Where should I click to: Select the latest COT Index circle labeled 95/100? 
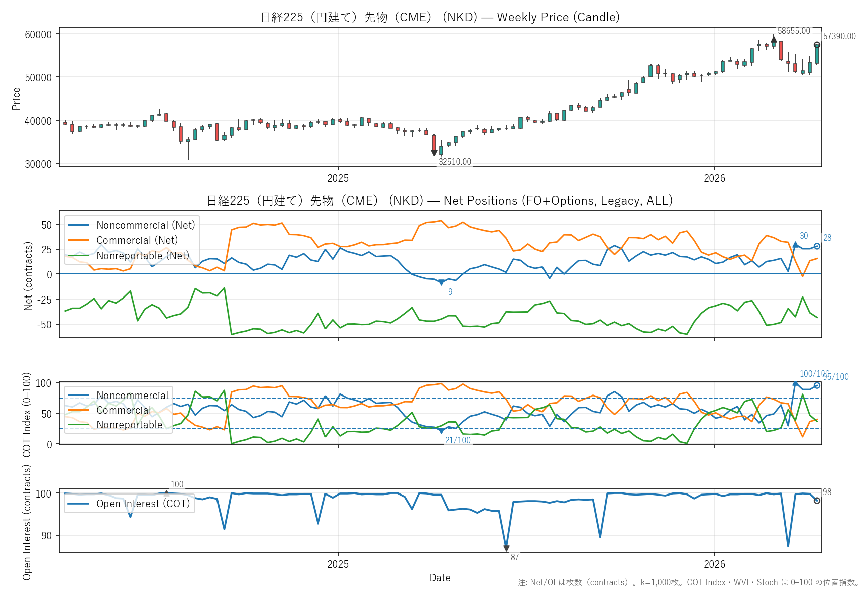pyautogui.click(x=817, y=385)
